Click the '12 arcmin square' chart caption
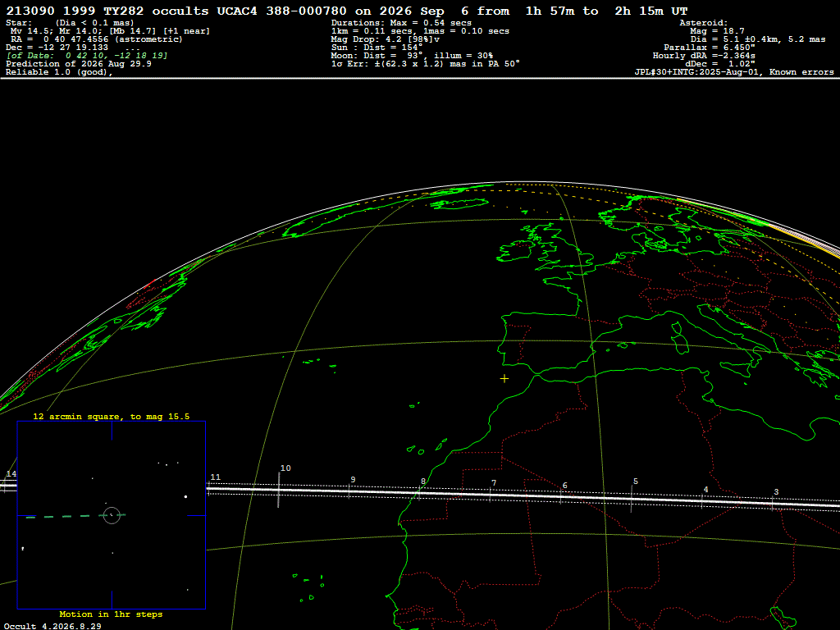This screenshot has width=840, height=630. click(x=111, y=416)
